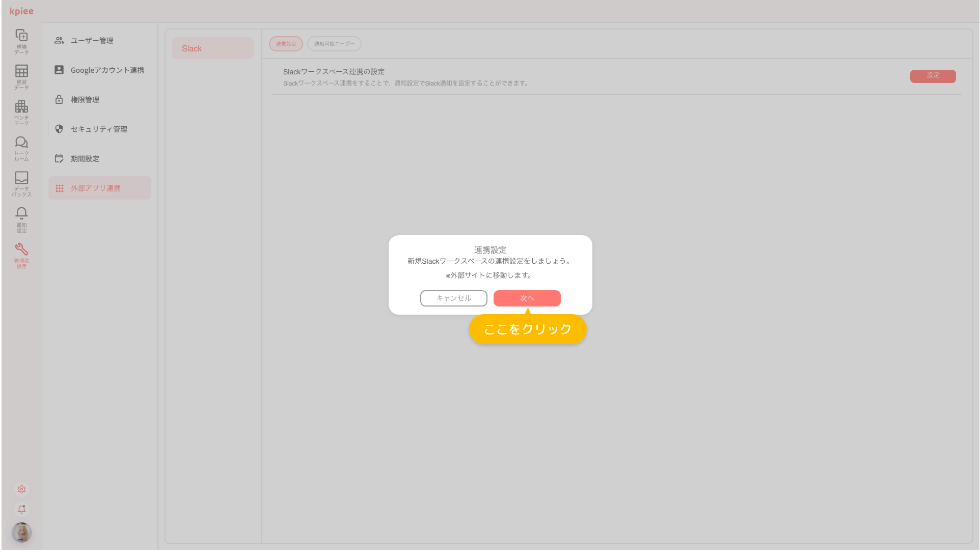
Task: Proceed with 次へ in the dialog
Action: coord(527,298)
